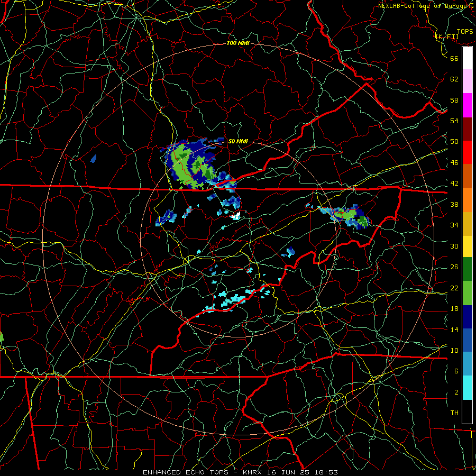Click the "100 NMI" range ring label
Image resolution: width=476 pixels, height=476 pixels.
point(238,43)
